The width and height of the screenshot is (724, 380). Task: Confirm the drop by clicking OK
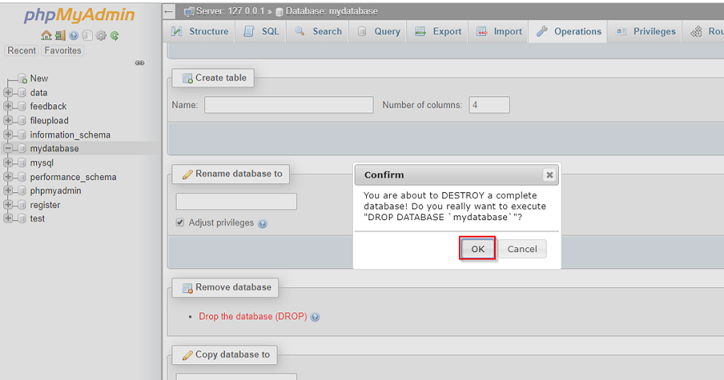click(477, 249)
